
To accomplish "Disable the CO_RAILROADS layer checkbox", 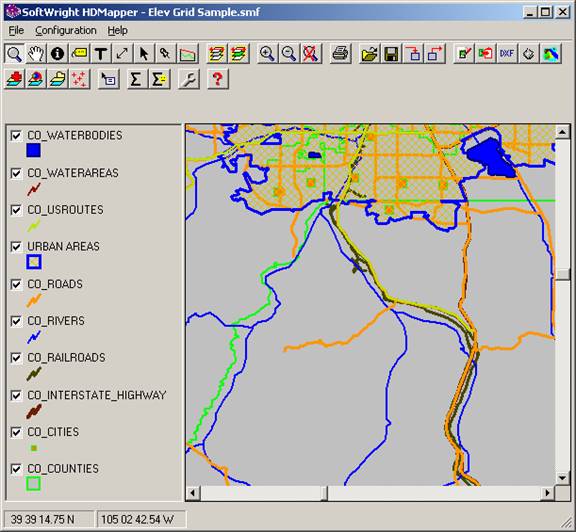I will coord(16,358).
